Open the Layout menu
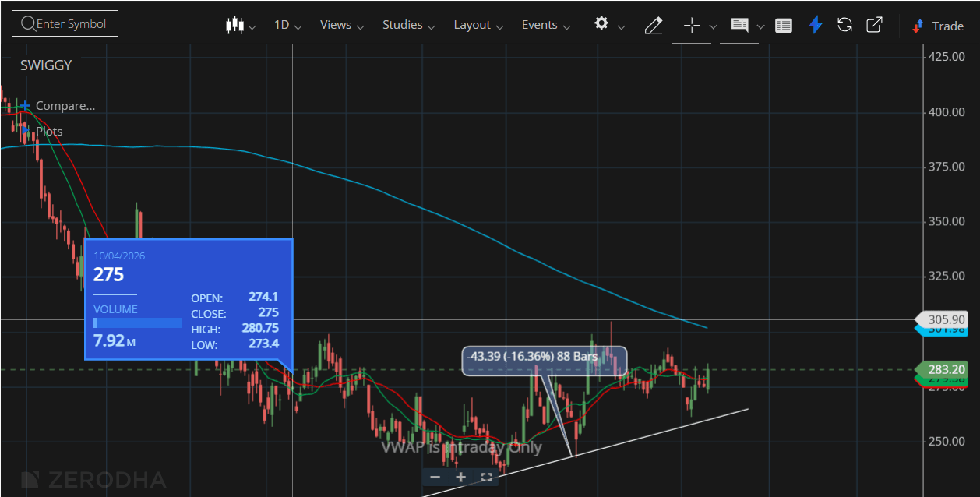The width and height of the screenshot is (980, 497). [x=478, y=25]
